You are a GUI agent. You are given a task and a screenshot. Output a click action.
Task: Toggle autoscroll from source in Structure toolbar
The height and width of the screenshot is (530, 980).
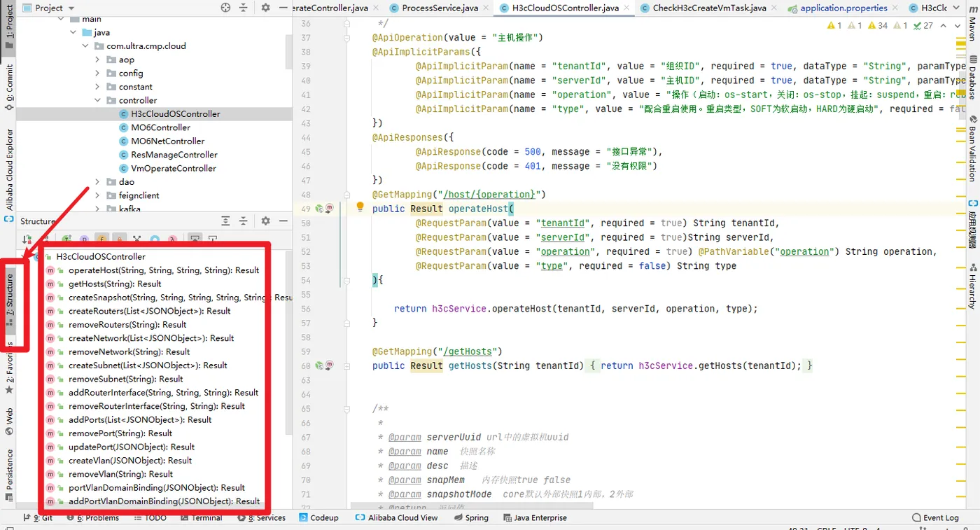pos(212,239)
